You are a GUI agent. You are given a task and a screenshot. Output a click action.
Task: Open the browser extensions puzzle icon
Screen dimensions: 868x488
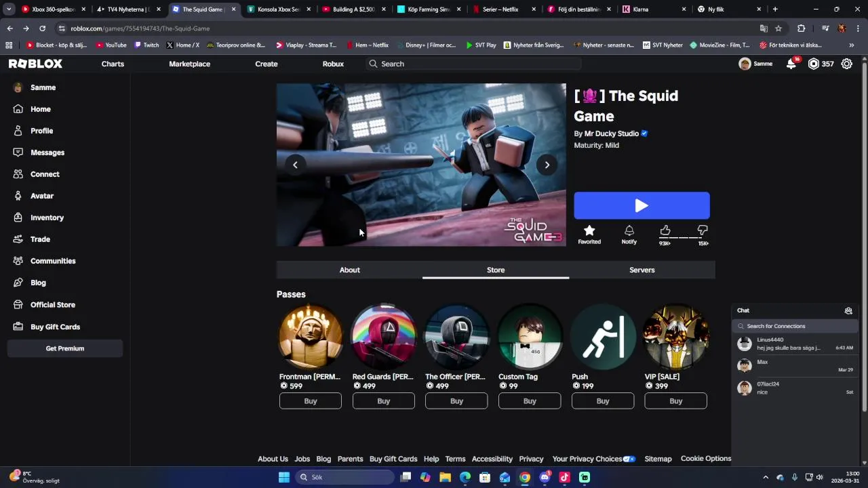coord(802,28)
